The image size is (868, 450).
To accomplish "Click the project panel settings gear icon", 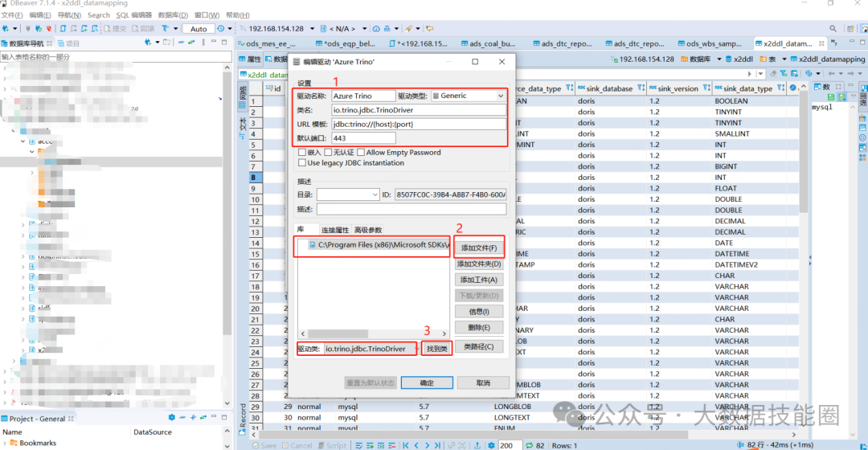I will 172,418.
